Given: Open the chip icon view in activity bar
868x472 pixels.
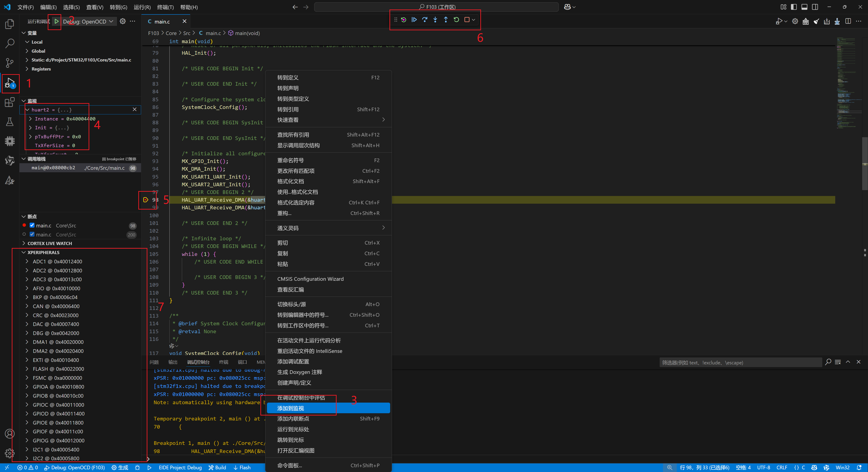Looking at the screenshot, I should click(x=10, y=141).
